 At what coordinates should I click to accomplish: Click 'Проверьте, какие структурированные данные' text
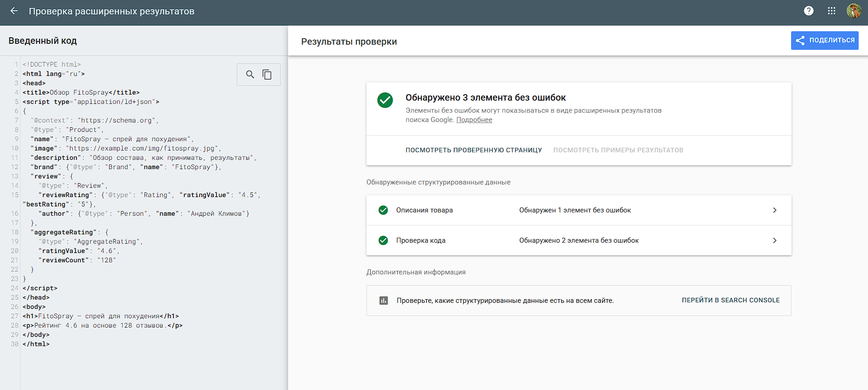pyautogui.click(x=505, y=301)
